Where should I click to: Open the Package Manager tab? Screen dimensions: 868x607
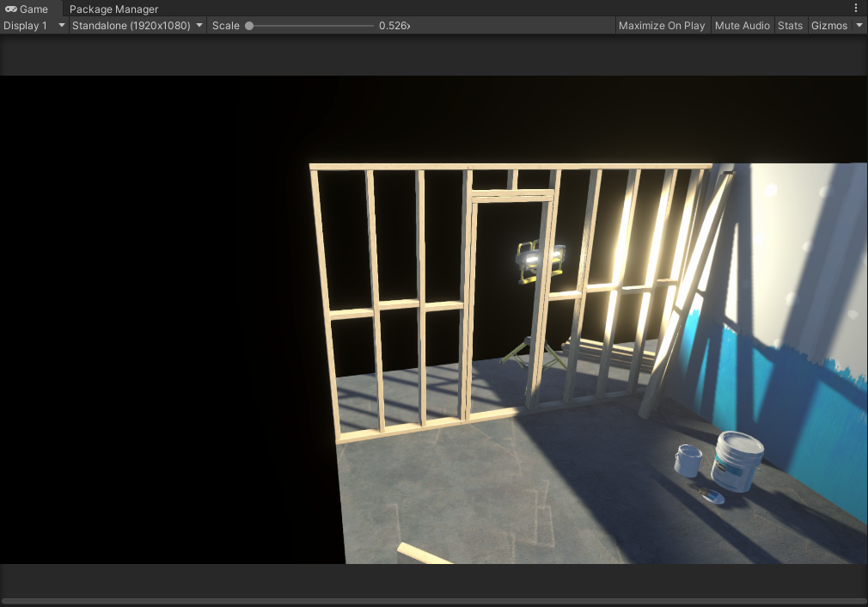point(113,9)
